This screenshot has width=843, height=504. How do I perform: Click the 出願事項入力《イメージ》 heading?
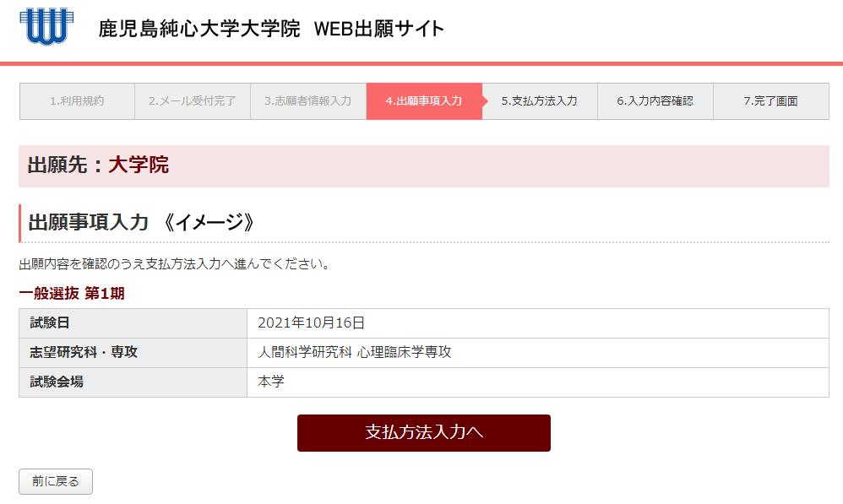pyautogui.click(x=141, y=222)
